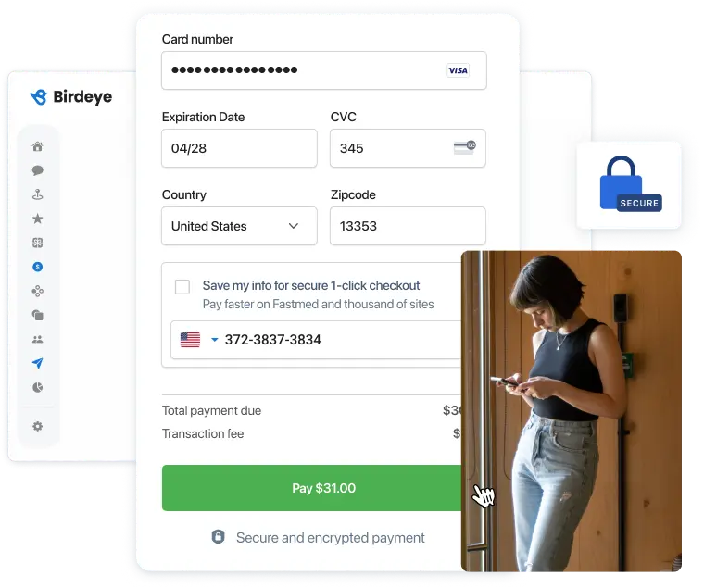Click the Zipcode field showing 13353
This screenshot has height=588, width=704.
click(x=408, y=226)
